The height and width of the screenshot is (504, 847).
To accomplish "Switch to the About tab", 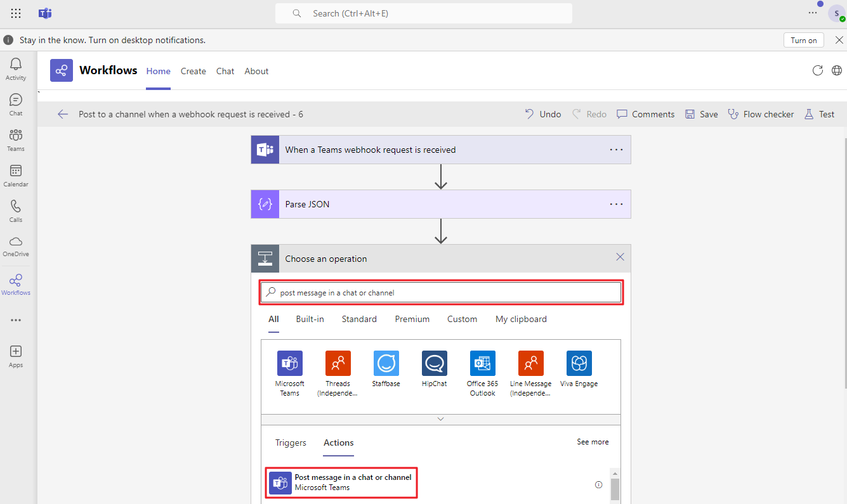I will [x=256, y=71].
